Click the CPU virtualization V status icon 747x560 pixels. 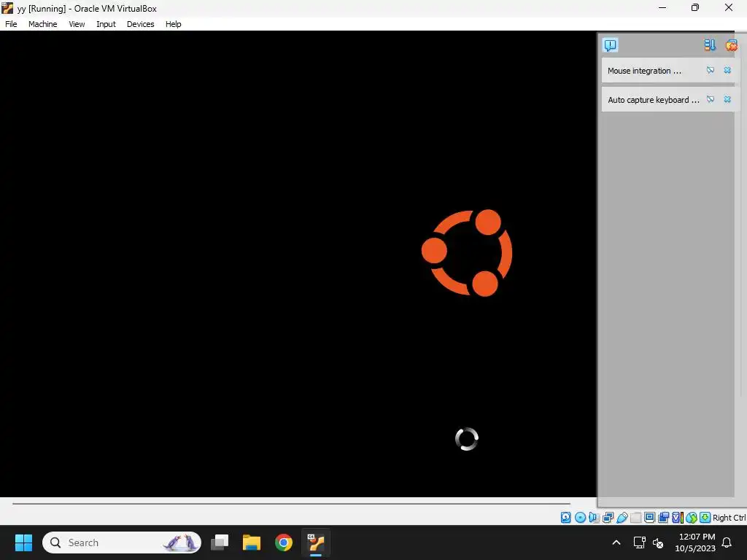point(678,518)
